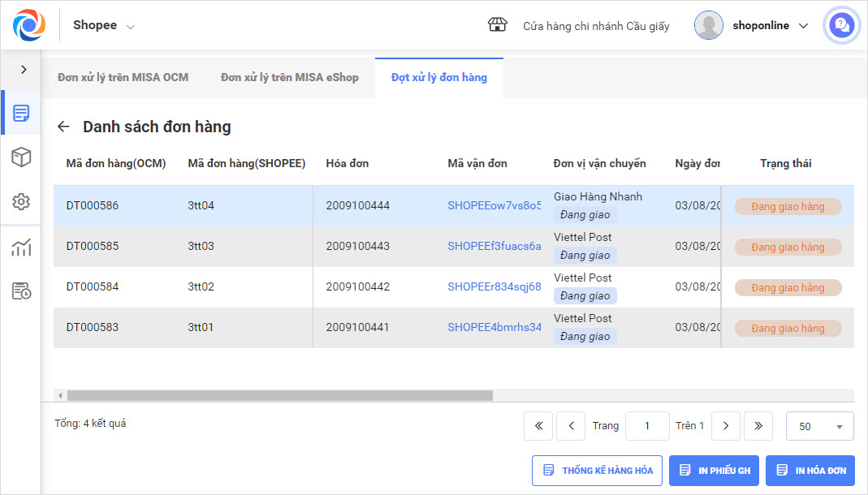The image size is (868, 495).
Task: Click the page number input field
Action: click(646, 426)
